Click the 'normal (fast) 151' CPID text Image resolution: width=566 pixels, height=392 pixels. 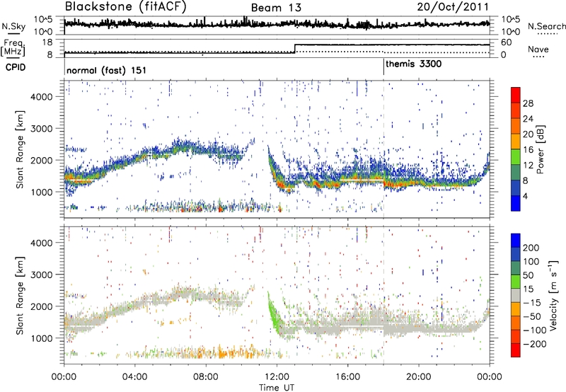pyautogui.click(x=107, y=70)
